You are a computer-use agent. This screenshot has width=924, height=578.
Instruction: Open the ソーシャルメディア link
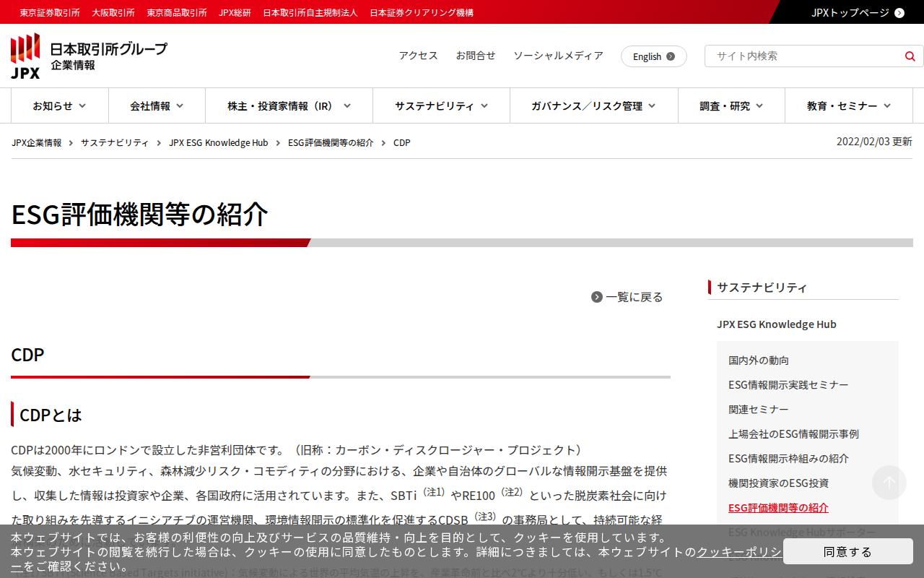click(x=558, y=56)
